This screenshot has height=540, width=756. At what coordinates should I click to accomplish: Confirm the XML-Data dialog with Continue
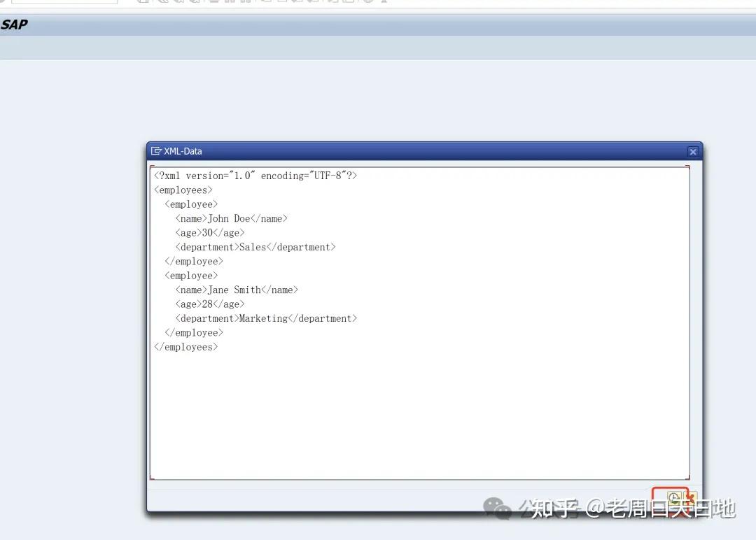point(673,497)
